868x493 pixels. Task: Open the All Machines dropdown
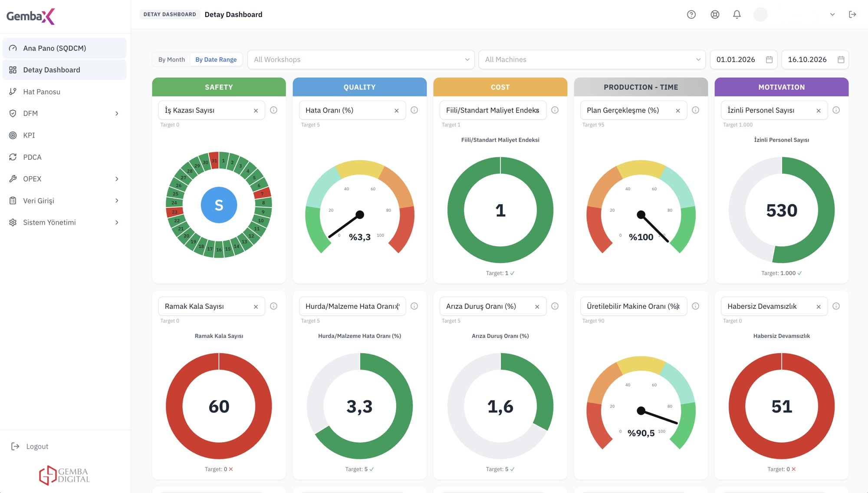pyautogui.click(x=592, y=60)
